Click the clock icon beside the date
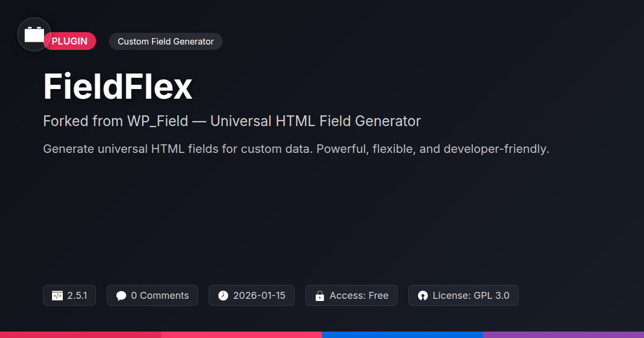The height and width of the screenshot is (338, 644). [223, 296]
